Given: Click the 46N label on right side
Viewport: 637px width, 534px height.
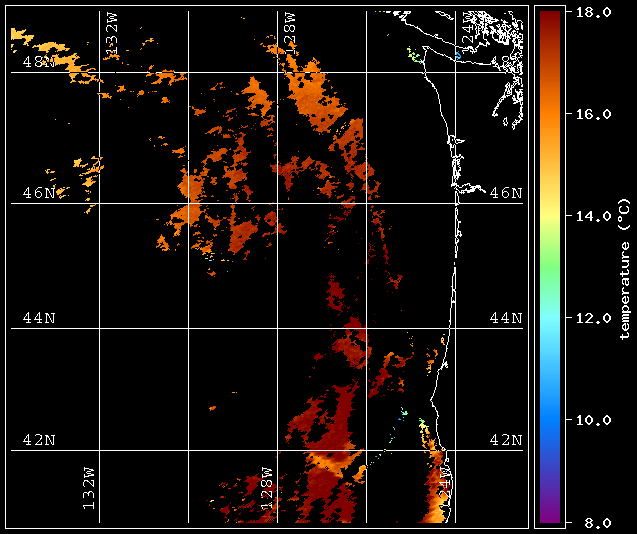Looking at the screenshot, I should pos(506,192).
